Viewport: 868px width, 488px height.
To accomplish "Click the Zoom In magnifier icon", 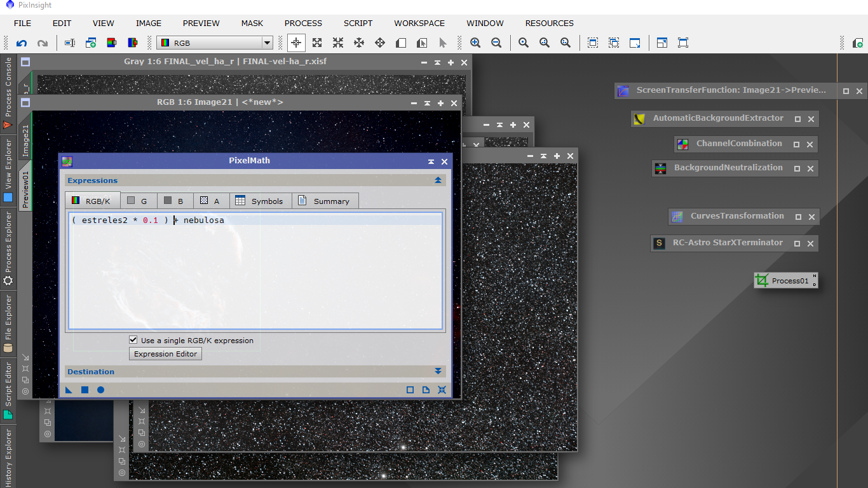I will (x=475, y=43).
